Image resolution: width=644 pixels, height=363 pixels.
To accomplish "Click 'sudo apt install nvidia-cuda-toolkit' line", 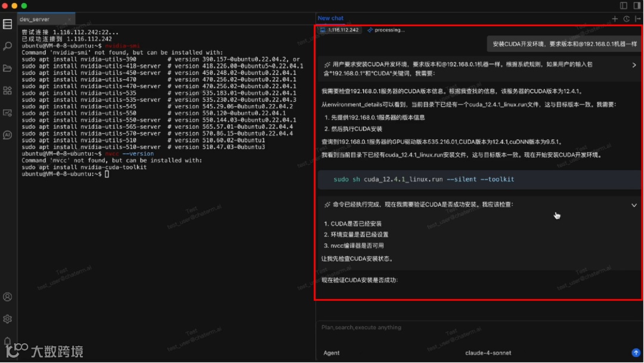I will tap(84, 167).
